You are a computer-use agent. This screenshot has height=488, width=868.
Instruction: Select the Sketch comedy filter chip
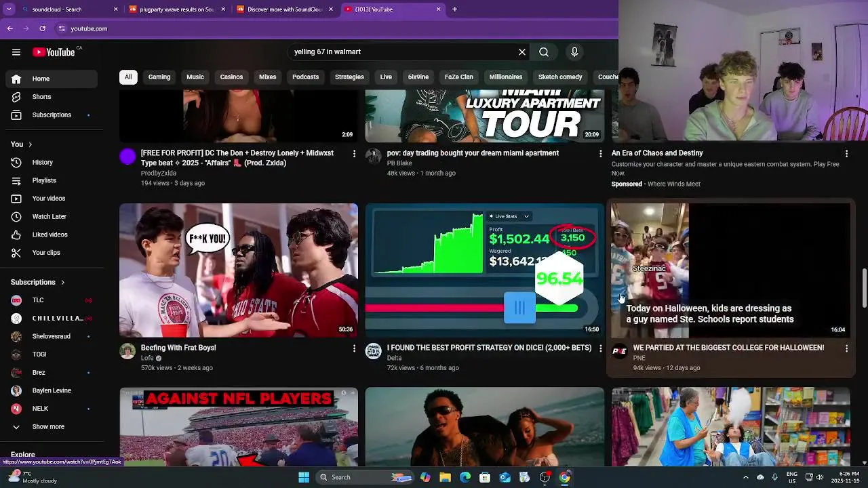click(560, 77)
